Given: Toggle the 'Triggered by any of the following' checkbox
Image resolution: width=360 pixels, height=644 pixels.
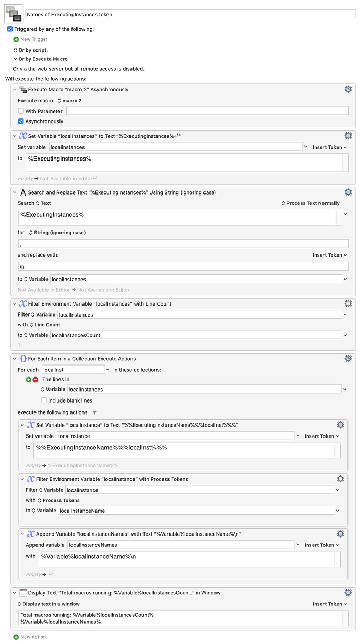Looking at the screenshot, I should [x=10, y=29].
